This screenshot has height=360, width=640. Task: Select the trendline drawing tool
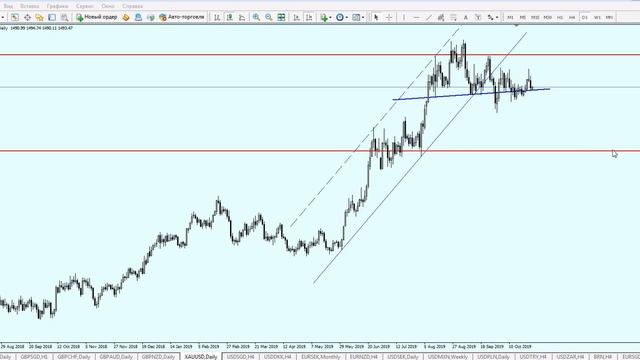429,17
